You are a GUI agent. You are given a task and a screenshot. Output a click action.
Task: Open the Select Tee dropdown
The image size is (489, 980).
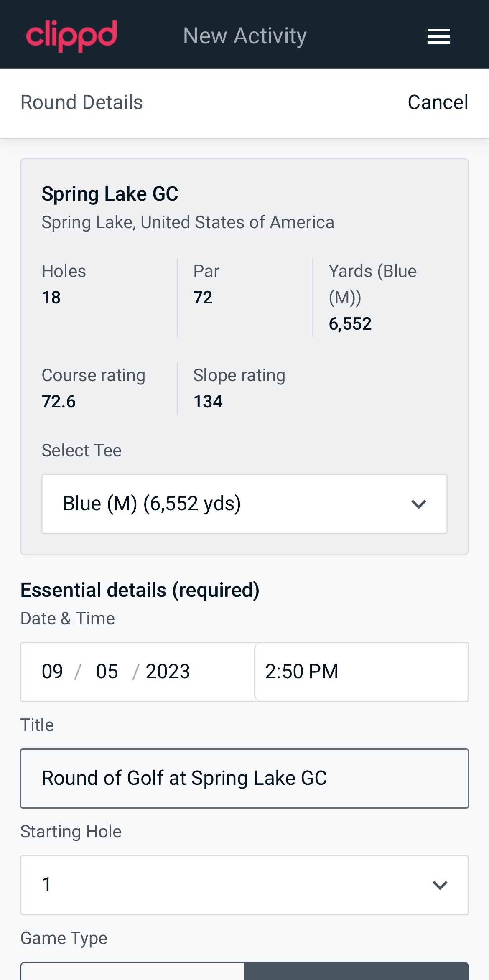point(244,504)
